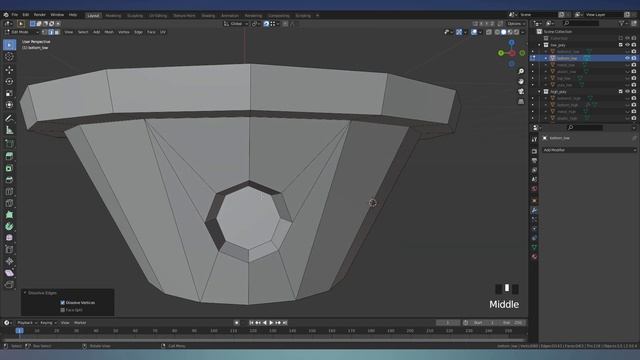640x360 pixels.
Task: Open the Mesh menu in viewport header
Action: [109, 32]
